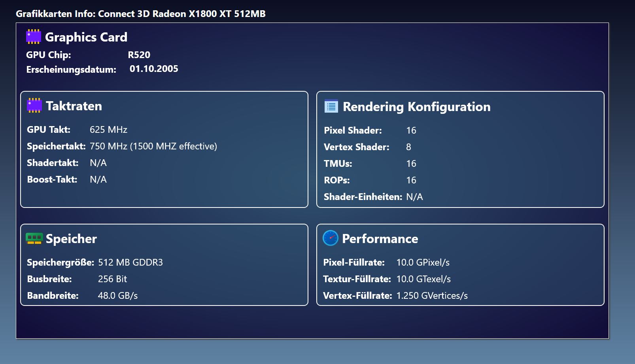
Task: Select the window title Grafikkarten Info text
Action: [141, 14]
